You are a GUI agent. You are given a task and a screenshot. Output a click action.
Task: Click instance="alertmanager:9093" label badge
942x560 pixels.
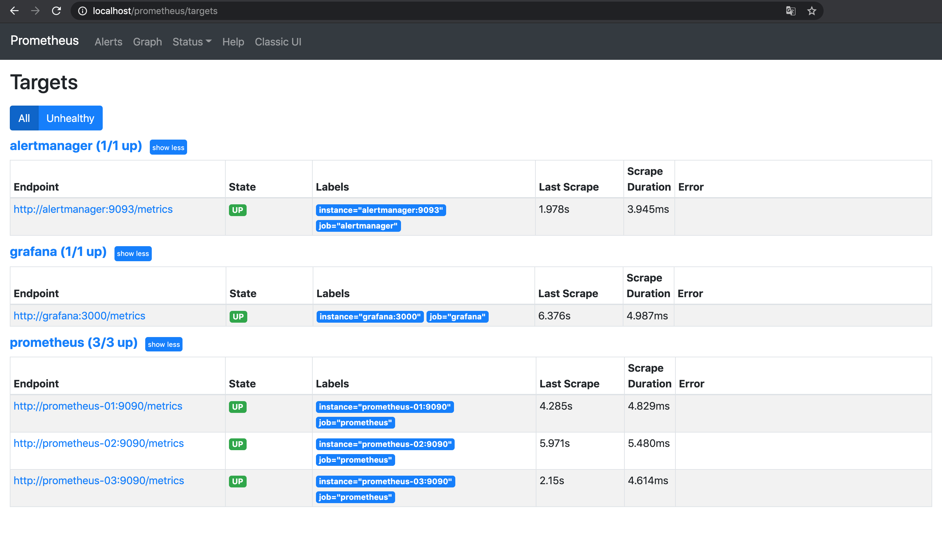click(381, 210)
